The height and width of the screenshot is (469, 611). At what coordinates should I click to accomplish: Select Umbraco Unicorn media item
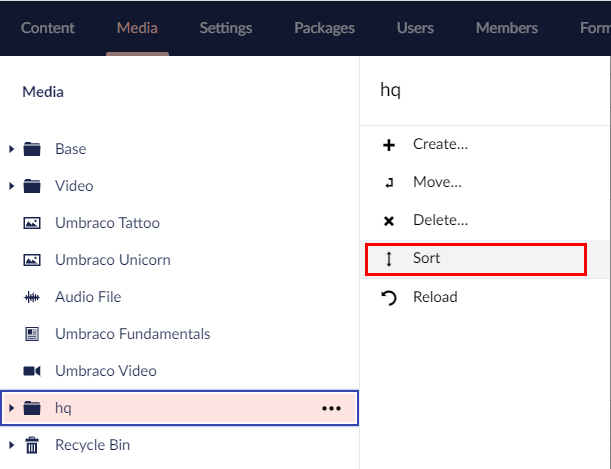[112, 260]
